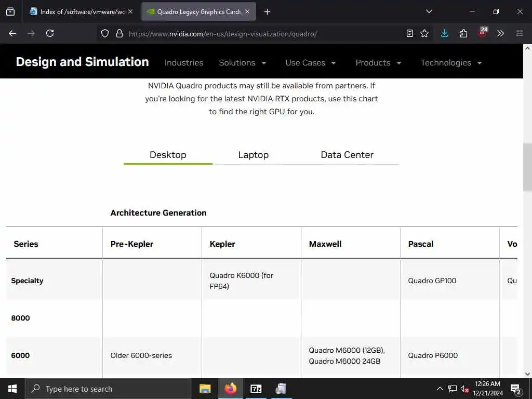Screen dimensions: 532x399
Task: Click the Firefox taskbar icon
Action: [x=230, y=389]
